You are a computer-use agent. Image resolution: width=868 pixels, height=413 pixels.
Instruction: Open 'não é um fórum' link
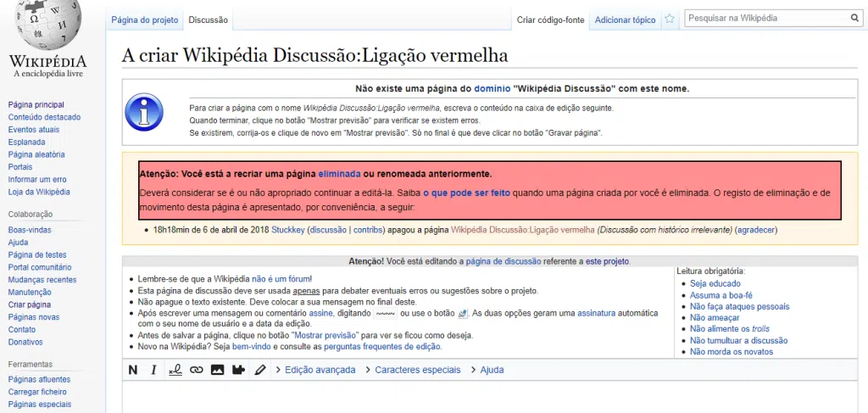(x=281, y=279)
